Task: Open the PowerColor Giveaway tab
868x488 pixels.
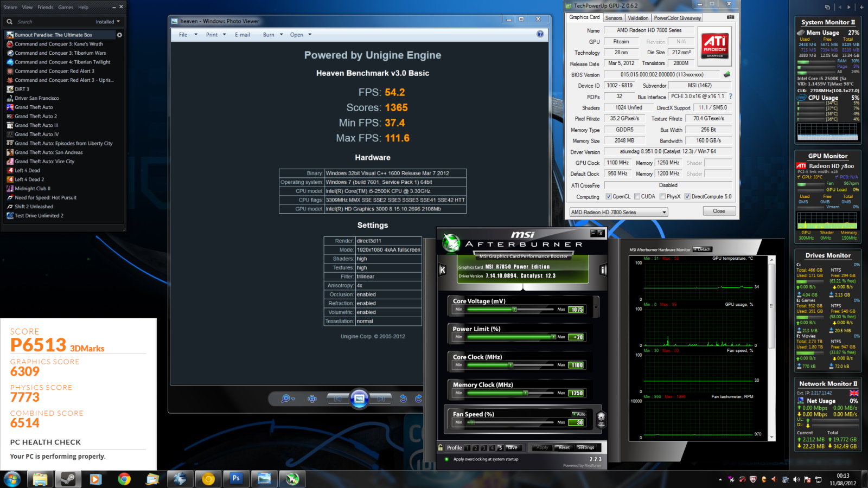Action: [677, 18]
